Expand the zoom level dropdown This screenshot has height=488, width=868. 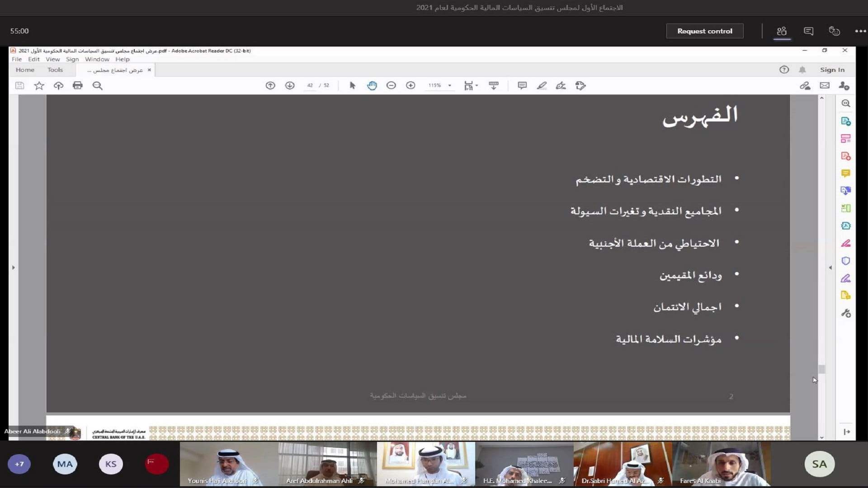click(449, 85)
